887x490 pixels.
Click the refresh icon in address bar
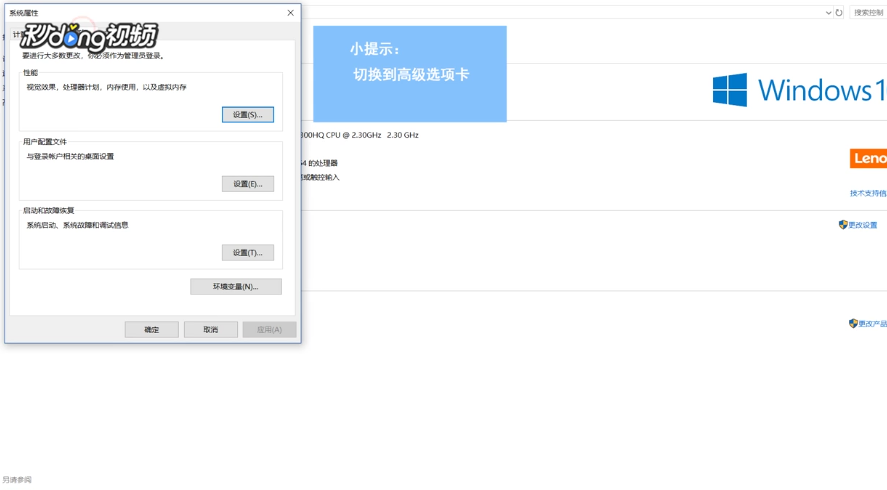coord(839,12)
